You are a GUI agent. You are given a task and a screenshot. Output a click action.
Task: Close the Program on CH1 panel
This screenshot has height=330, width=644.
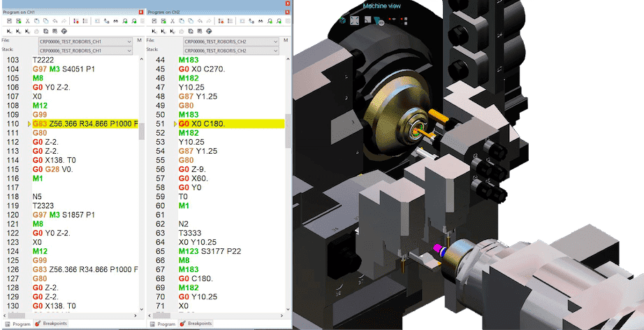[x=142, y=13]
